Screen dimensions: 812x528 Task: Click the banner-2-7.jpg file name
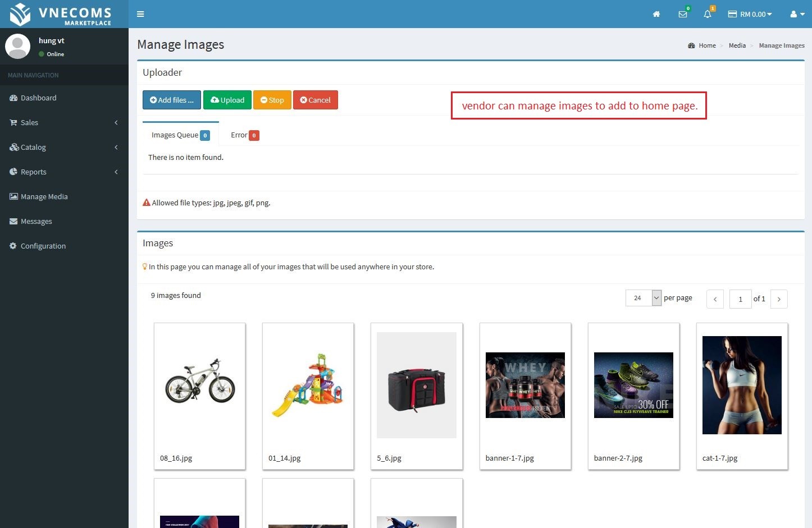(618, 458)
